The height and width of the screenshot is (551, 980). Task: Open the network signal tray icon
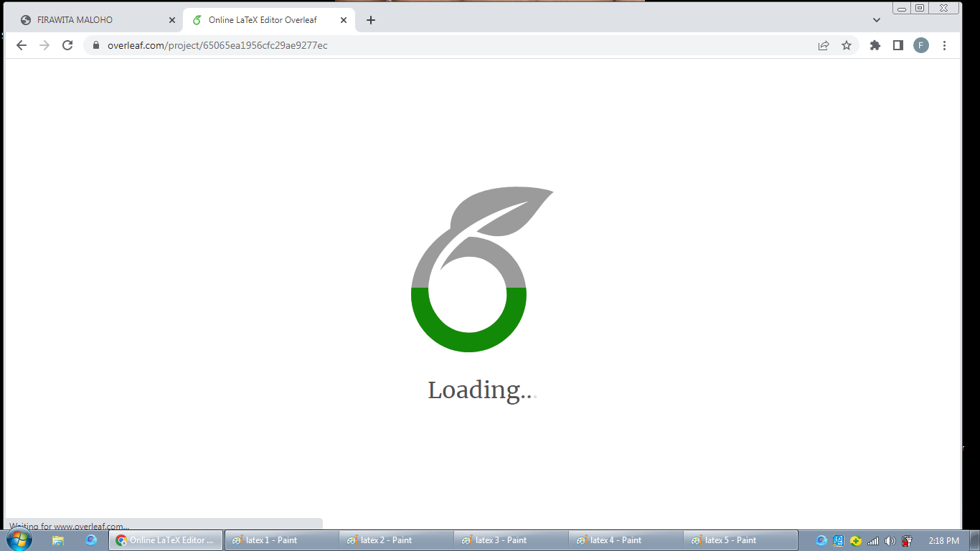[x=873, y=541]
